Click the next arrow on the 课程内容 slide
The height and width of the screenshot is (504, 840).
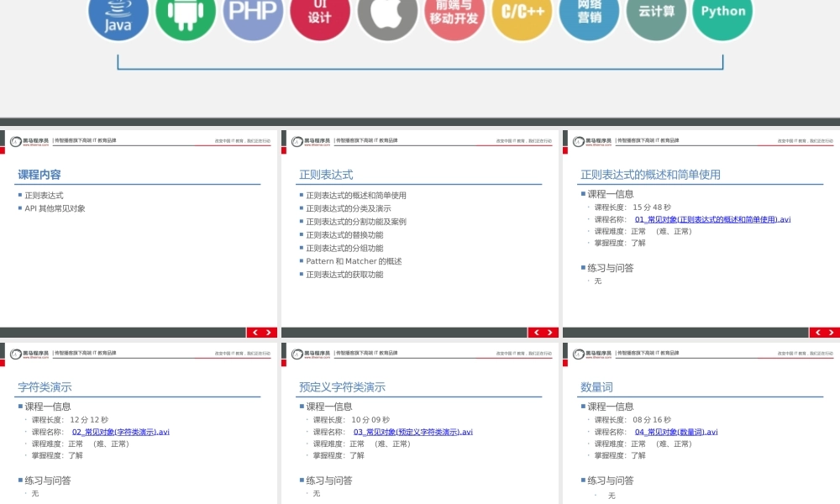pyautogui.click(x=270, y=333)
